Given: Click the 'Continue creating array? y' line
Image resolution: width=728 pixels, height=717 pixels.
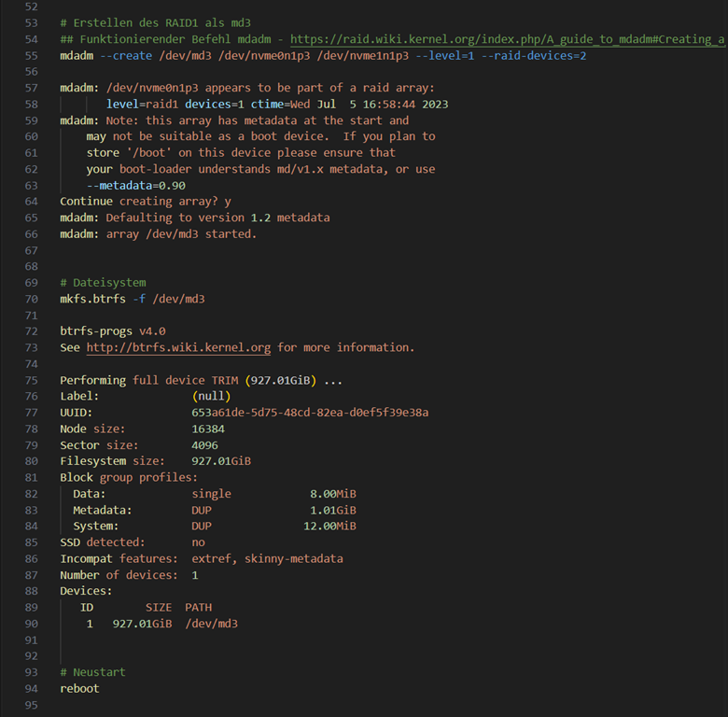Looking at the screenshot, I should coord(146,201).
